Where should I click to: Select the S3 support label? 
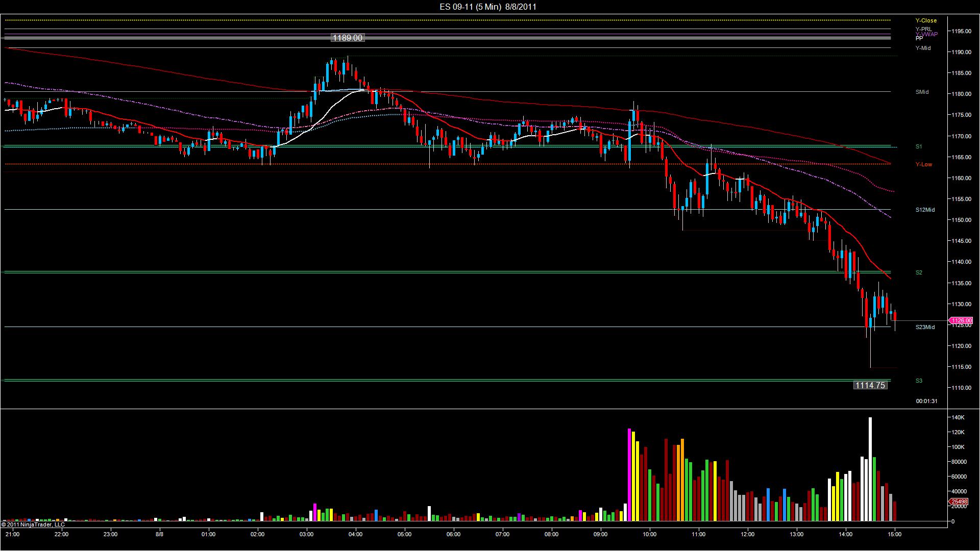[919, 381]
